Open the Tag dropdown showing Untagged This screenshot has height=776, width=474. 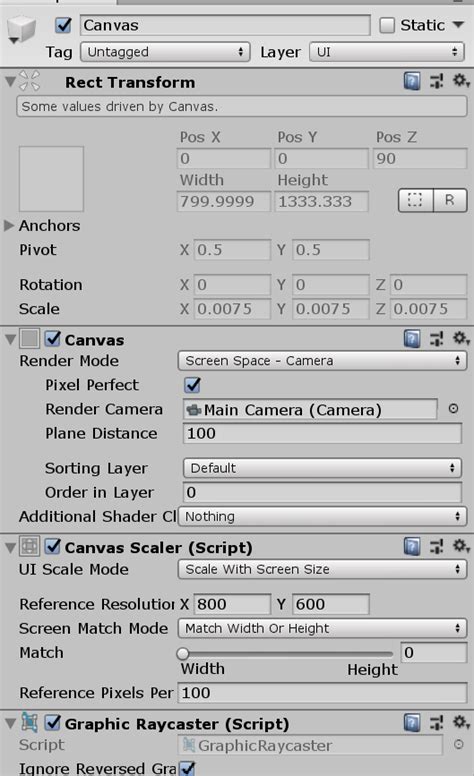pos(165,52)
